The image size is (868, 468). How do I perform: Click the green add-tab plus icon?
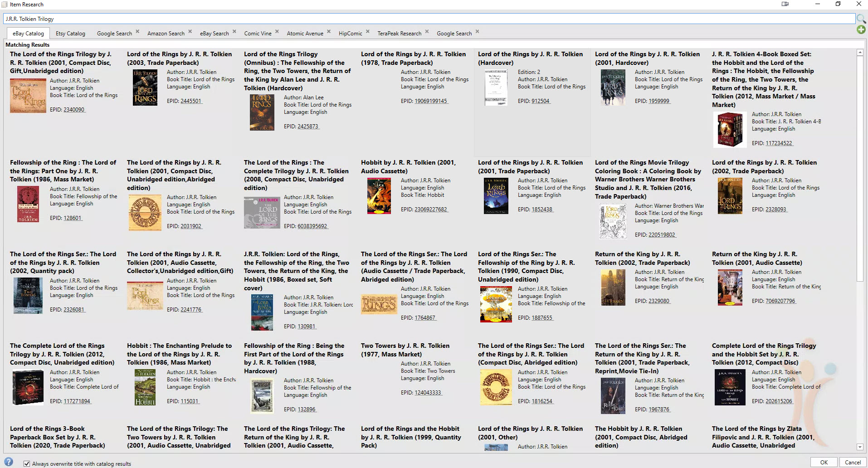click(861, 29)
